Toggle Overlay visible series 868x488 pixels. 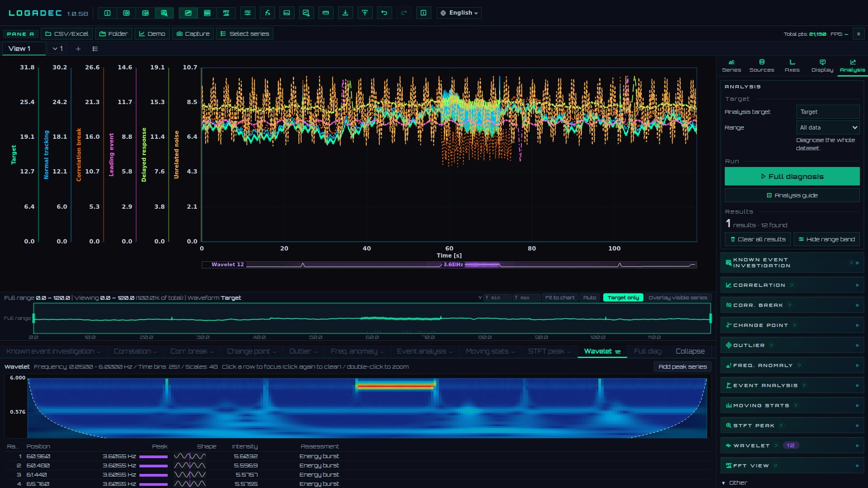click(x=678, y=298)
